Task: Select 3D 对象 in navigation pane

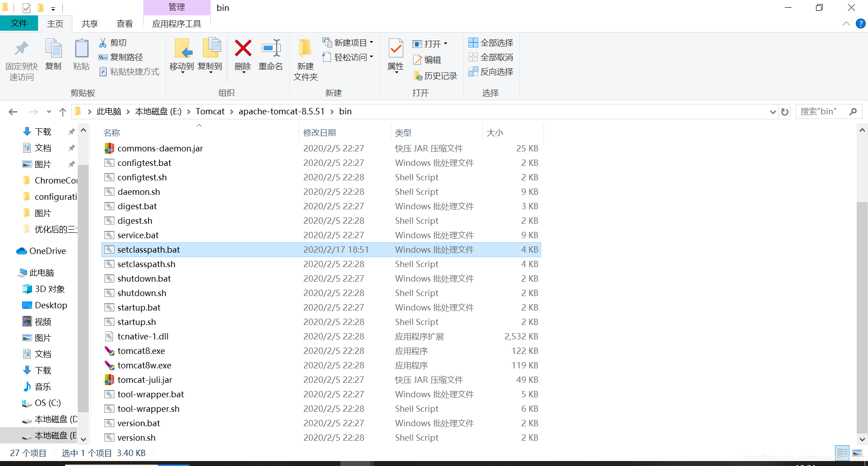Action: (43, 289)
